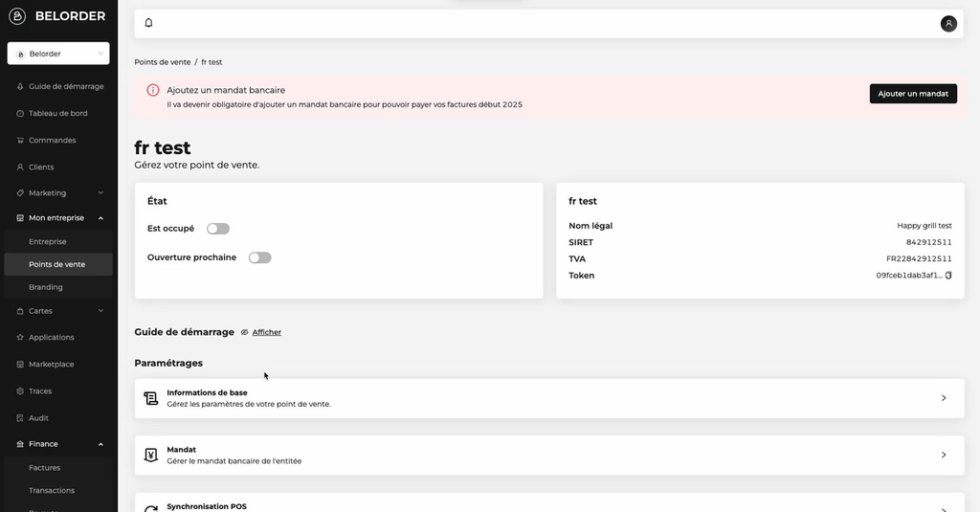Click the Belorder icon in the organization selector

coord(21,55)
